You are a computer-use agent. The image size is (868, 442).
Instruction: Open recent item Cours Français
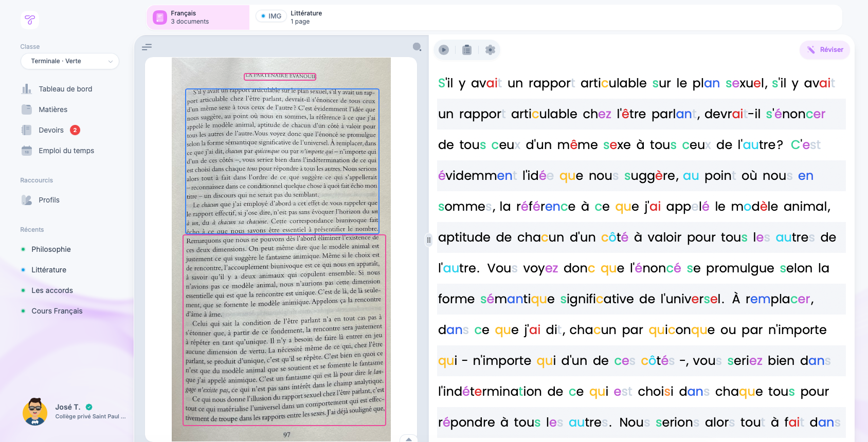pos(57,311)
